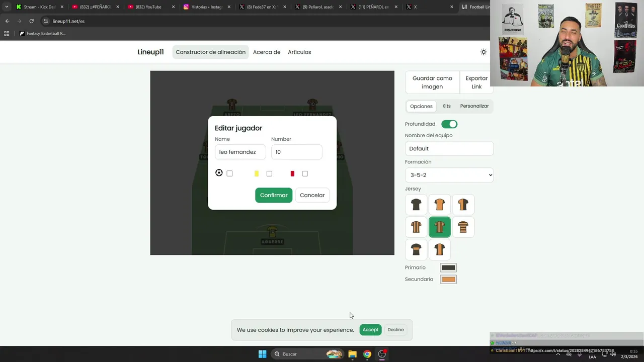Open the Artículos nav link
The image size is (644, 362).
tap(299, 52)
